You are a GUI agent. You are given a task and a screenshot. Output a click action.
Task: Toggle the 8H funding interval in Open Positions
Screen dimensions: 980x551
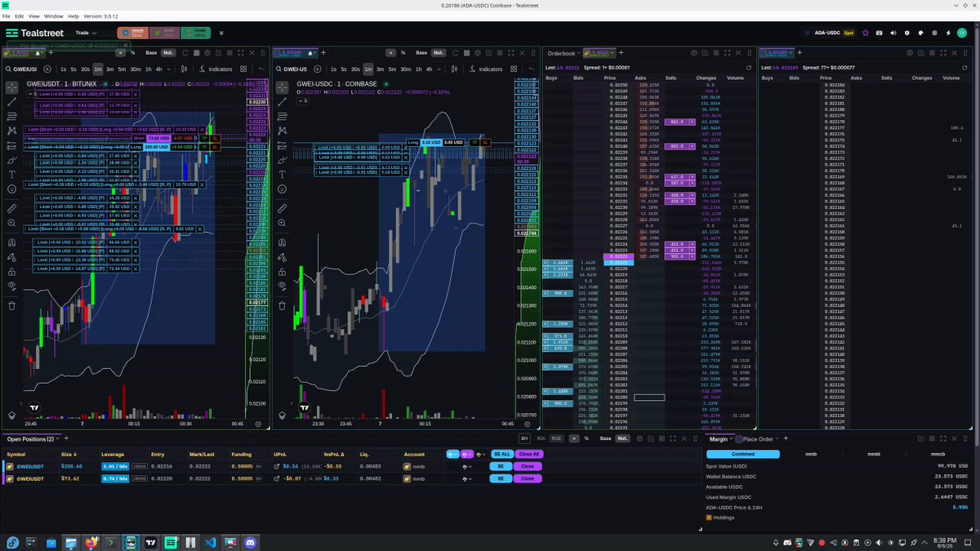point(525,438)
